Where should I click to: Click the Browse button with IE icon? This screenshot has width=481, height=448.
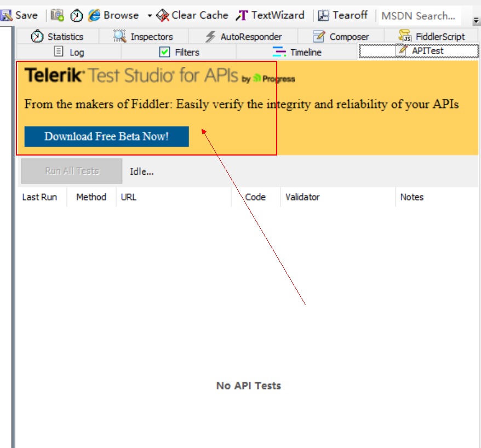click(x=113, y=15)
